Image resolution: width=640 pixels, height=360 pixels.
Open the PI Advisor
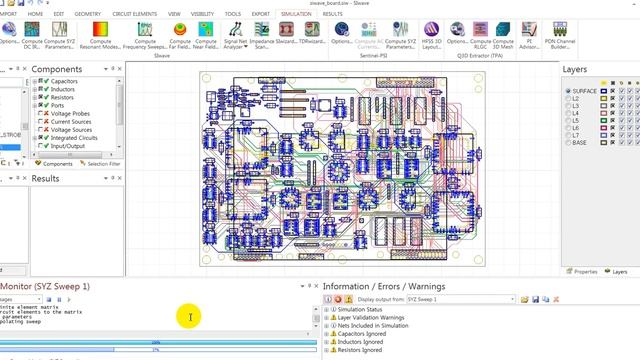(x=529, y=36)
